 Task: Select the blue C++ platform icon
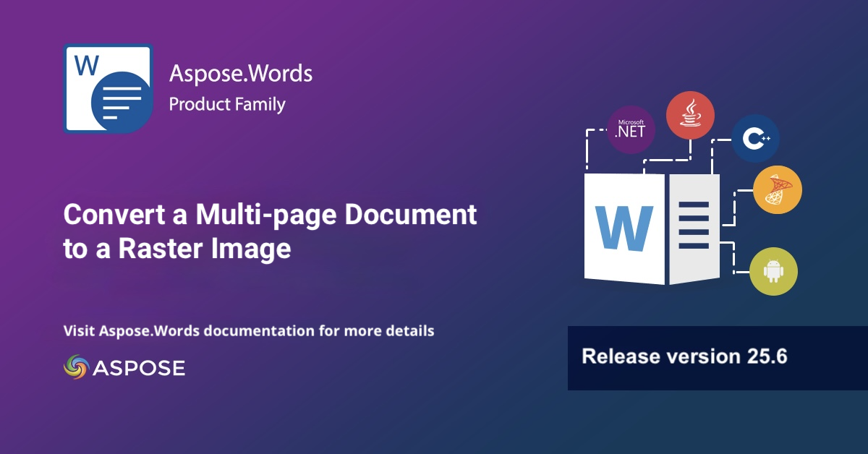pos(755,138)
